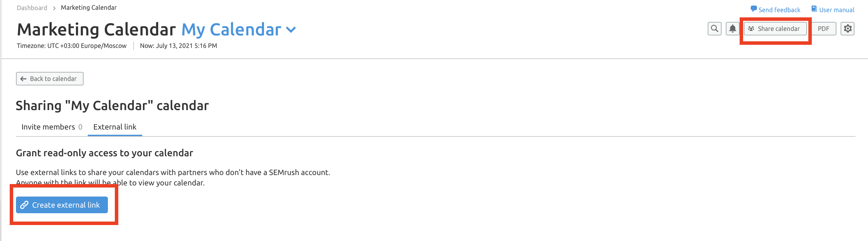Create an external link for the calendar

[62, 205]
